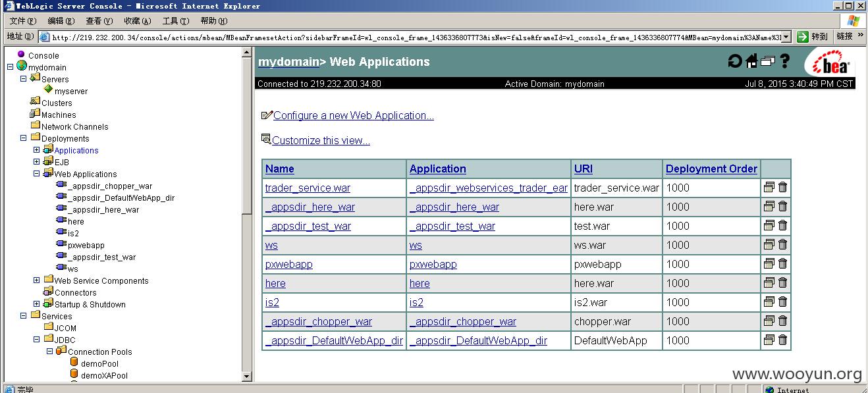The height and width of the screenshot is (393, 868).
Task: Click the demoPool database icon
Action: pos(74,363)
